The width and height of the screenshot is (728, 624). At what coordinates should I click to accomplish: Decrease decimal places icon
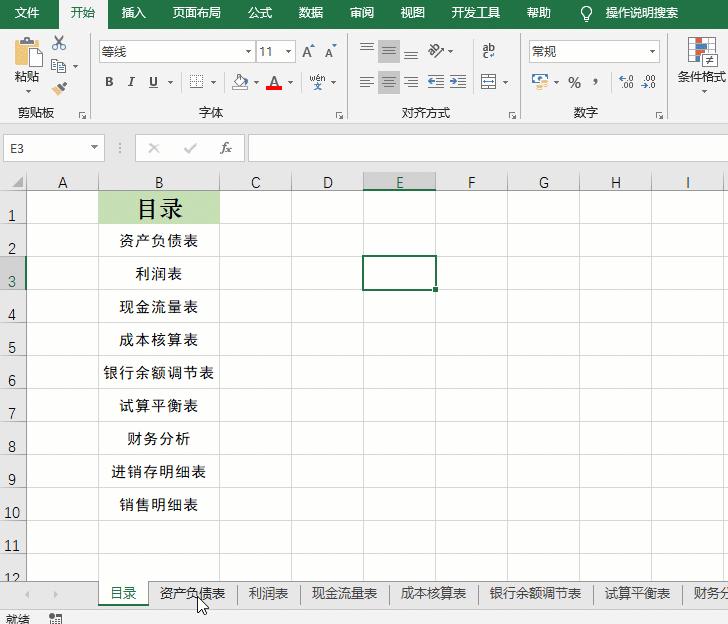(x=649, y=82)
